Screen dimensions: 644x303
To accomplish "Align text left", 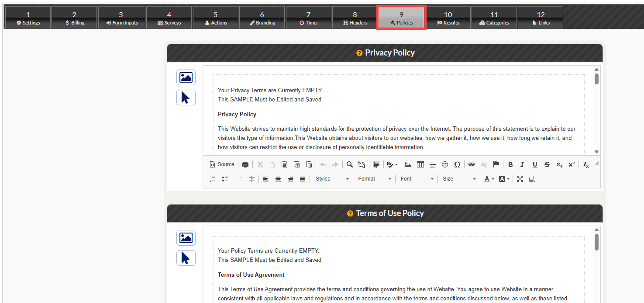I will pyautogui.click(x=265, y=179).
